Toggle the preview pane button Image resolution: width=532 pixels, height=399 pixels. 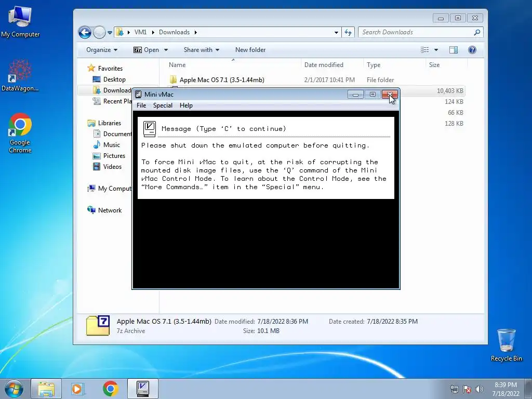[x=453, y=50]
